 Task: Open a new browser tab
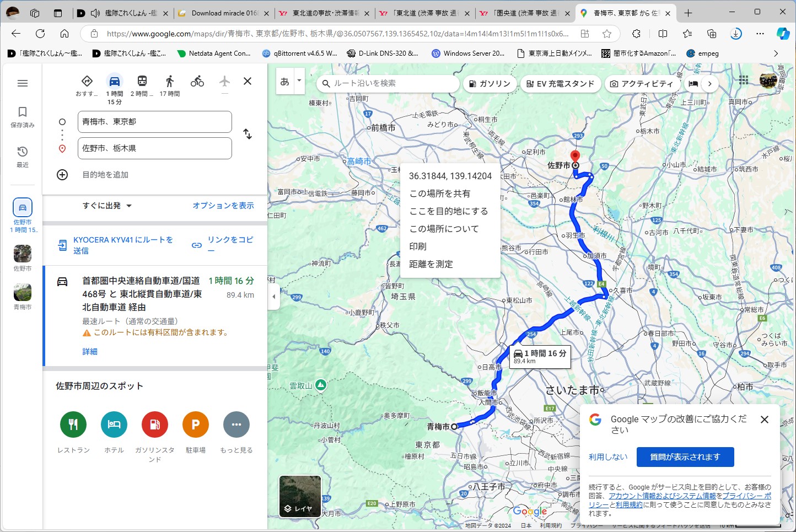click(x=688, y=13)
